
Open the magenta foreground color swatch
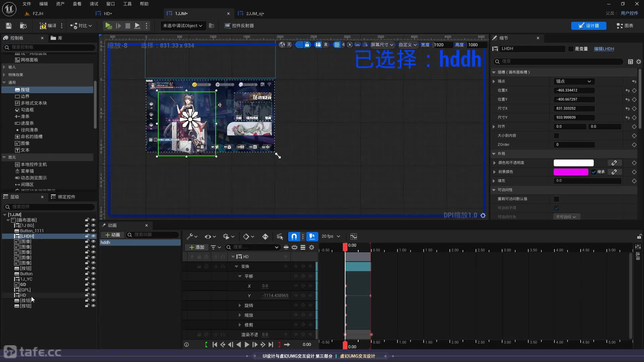click(571, 172)
